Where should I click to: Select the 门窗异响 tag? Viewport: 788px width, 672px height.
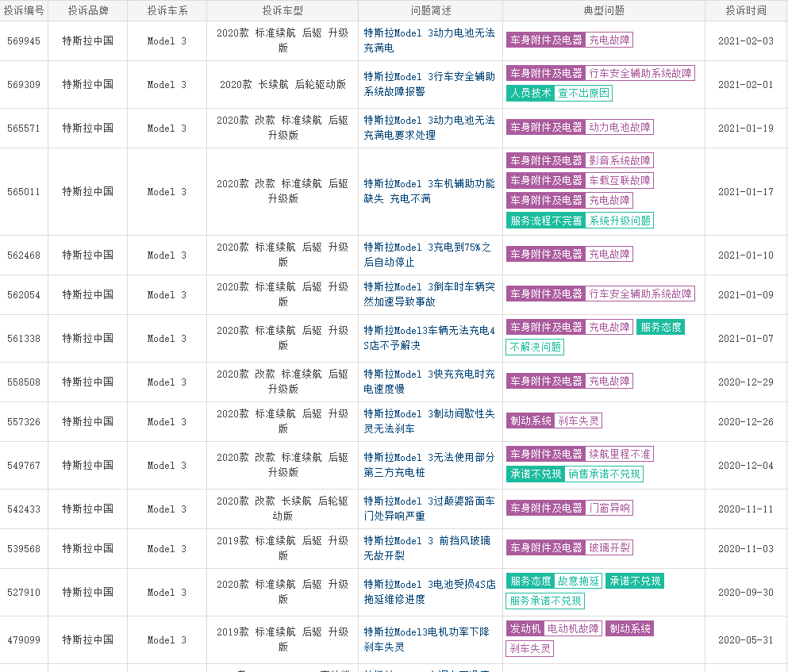[x=609, y=508]
